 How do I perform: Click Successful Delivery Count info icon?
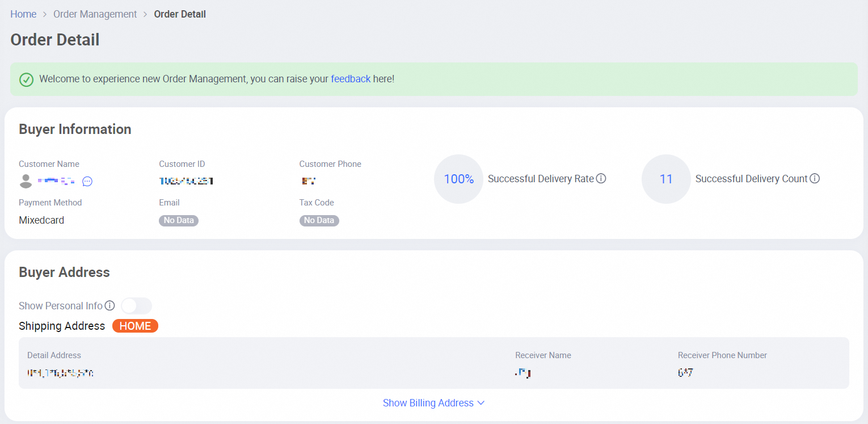[x=815, y=179]
